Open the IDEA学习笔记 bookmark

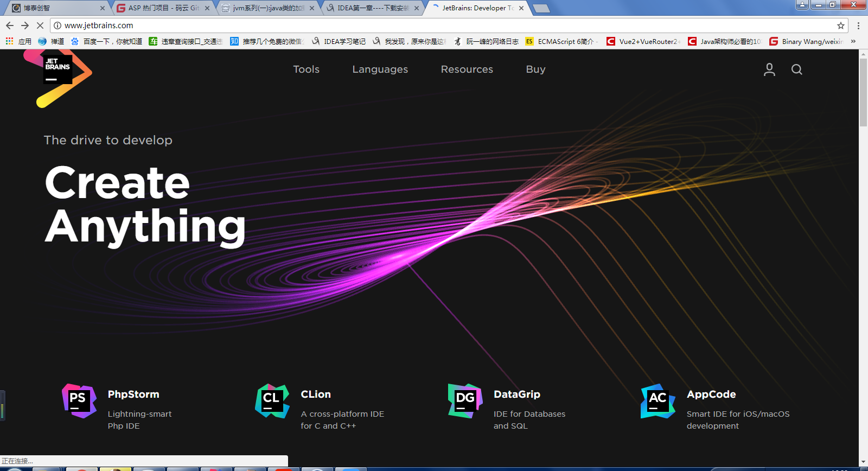click(x=338, y=41)
